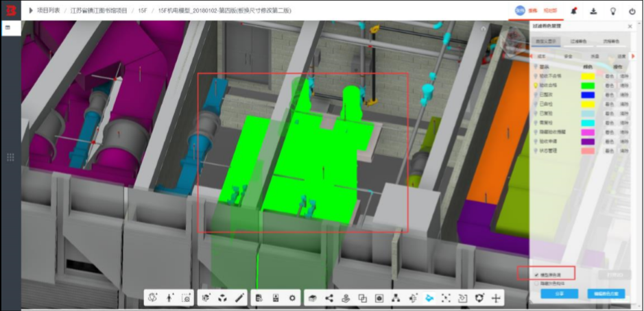The width and height of the screenshot is (644, 311).
Task: Activate the walking person navigation tool
Action: point(169,298)
